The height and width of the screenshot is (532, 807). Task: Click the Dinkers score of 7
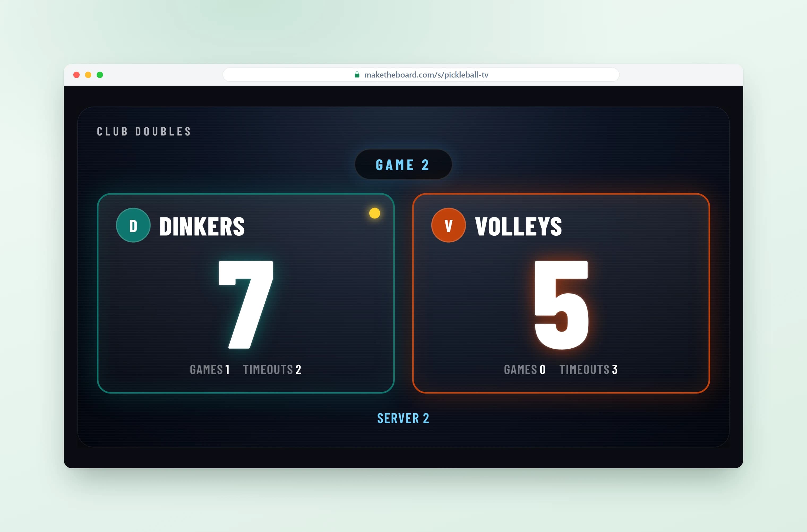coord(246,305)
